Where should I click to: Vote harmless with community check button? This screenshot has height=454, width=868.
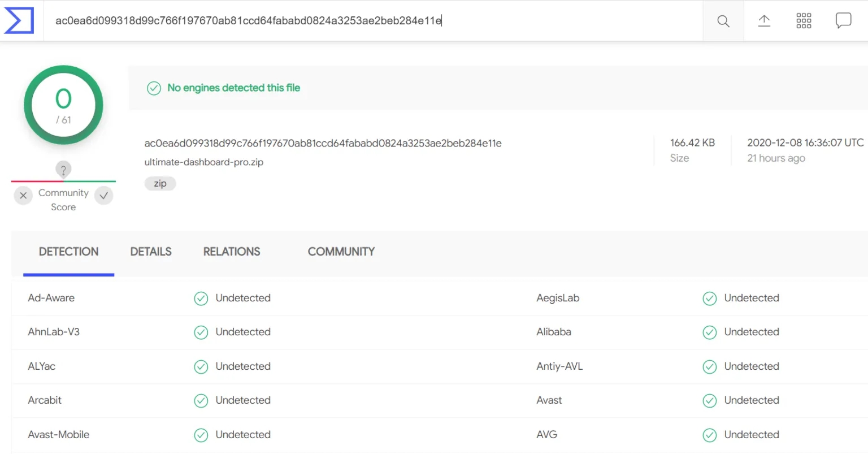pyautogui.click(x=103, y=196)
